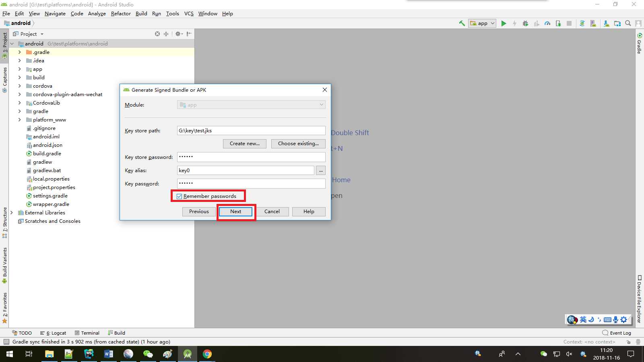Expand the cordova folder
The height and width of the screenshot is (362, 644).
click(x=19, y=86)
